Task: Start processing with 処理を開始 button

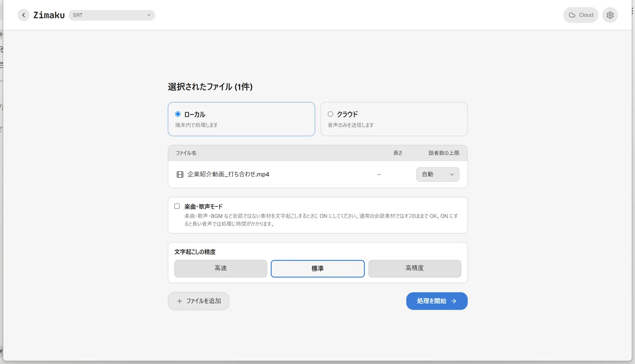Action: pos(437,301)
